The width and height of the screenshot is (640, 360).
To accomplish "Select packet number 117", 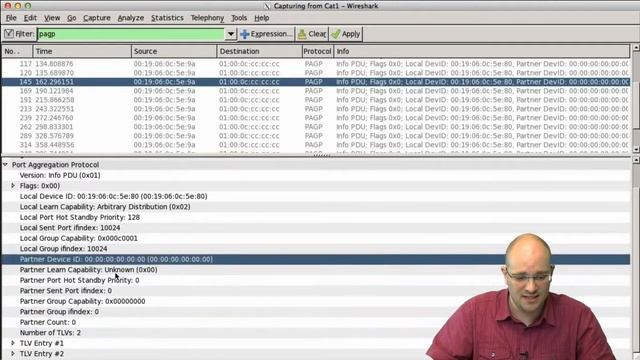I will pos(316,64).
